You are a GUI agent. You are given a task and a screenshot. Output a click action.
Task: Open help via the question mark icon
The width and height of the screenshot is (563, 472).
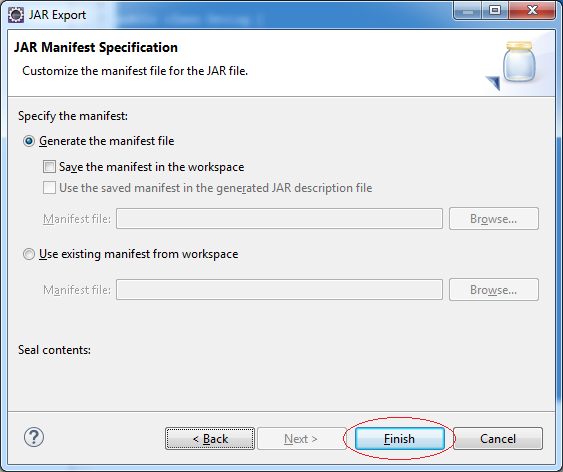coord(34,437)
